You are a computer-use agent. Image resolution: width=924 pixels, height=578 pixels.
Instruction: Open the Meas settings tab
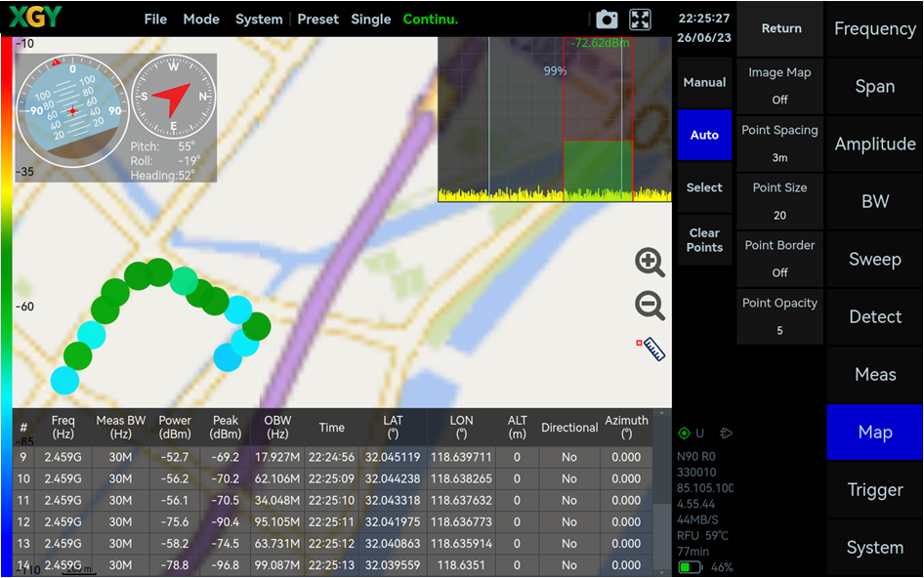coord(875,375)
